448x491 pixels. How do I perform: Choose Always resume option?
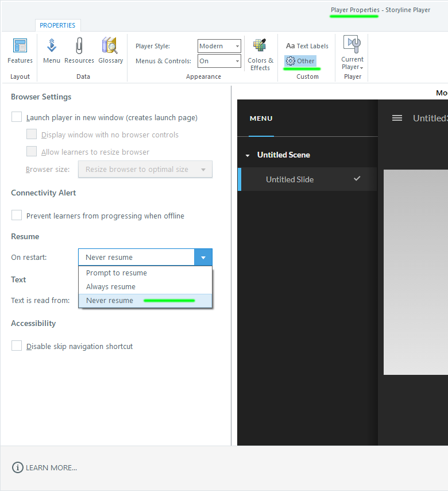click(x=111, y=287)
